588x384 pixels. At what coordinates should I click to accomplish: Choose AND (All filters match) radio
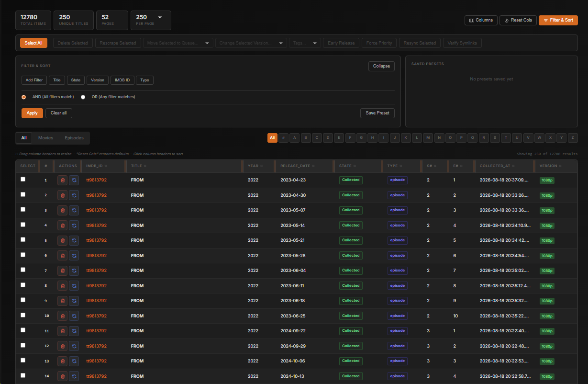(24, 97)
